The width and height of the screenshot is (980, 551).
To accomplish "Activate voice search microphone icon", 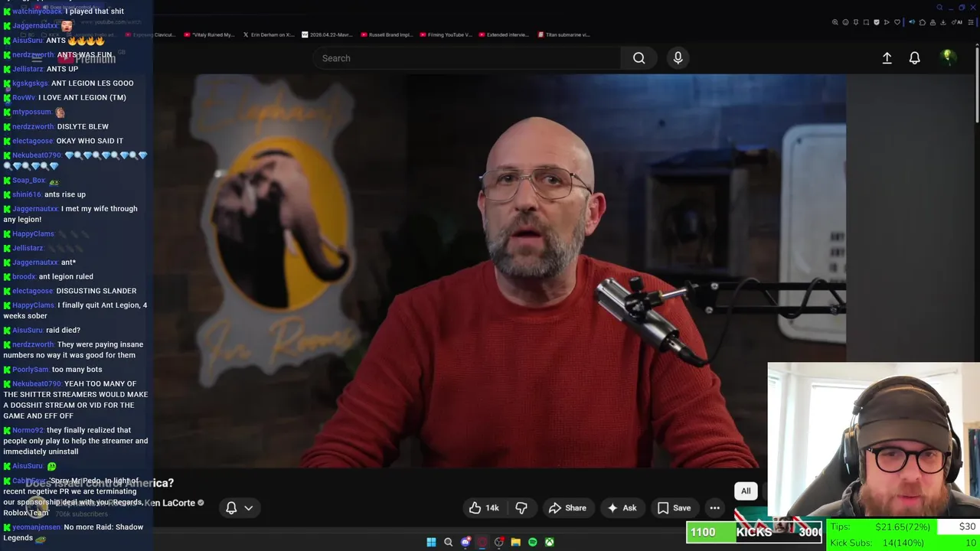I will tap(678, 58).
